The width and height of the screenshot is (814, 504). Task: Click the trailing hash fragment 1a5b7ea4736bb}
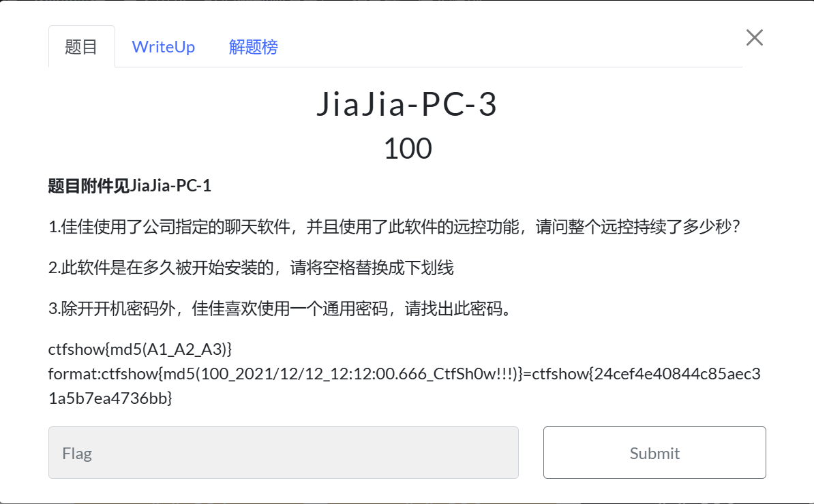[x=110, y=398]
